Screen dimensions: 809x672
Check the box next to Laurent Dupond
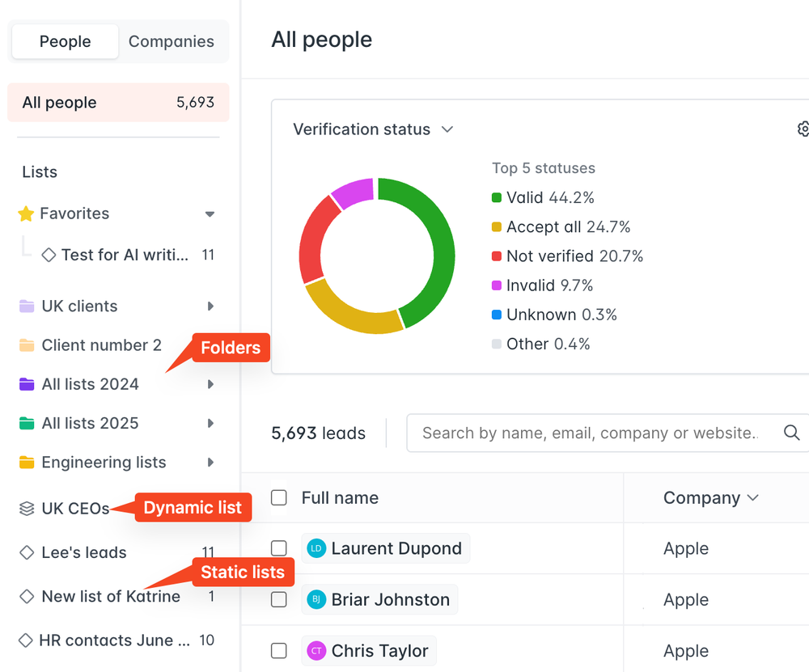point(278,548)
